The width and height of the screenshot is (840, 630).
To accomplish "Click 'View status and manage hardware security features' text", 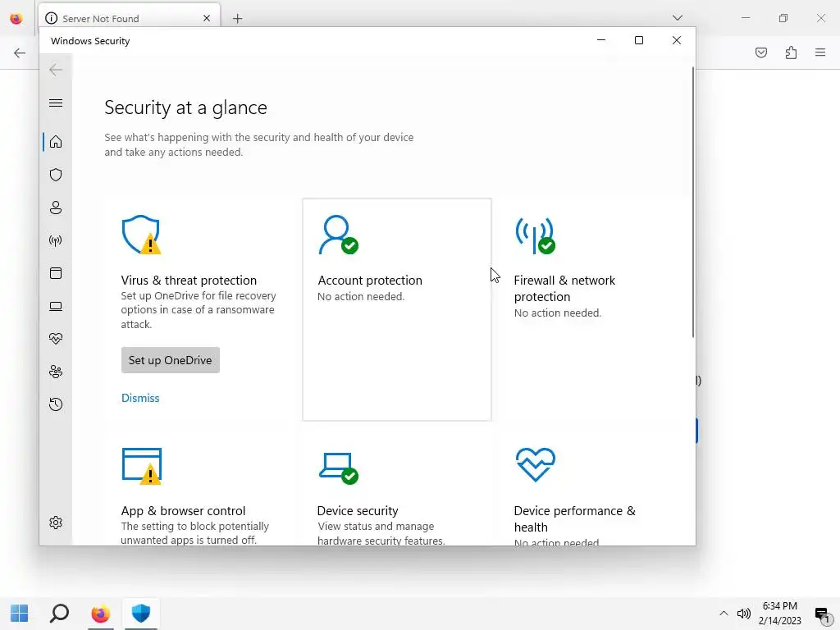I will pos(381,533).
